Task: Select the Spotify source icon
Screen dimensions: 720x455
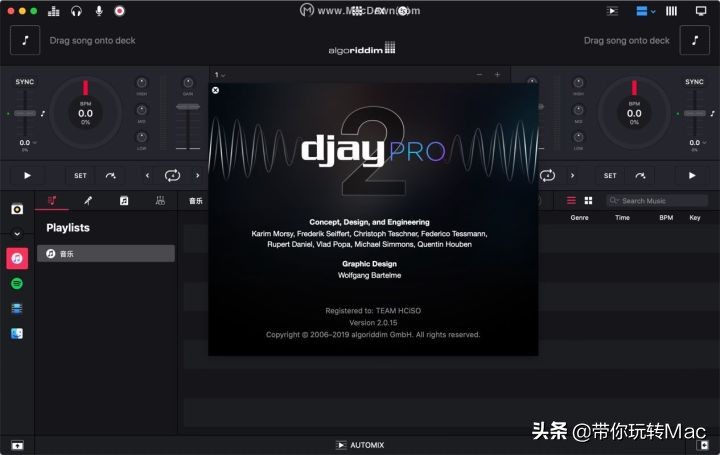Action: (17, 283)
